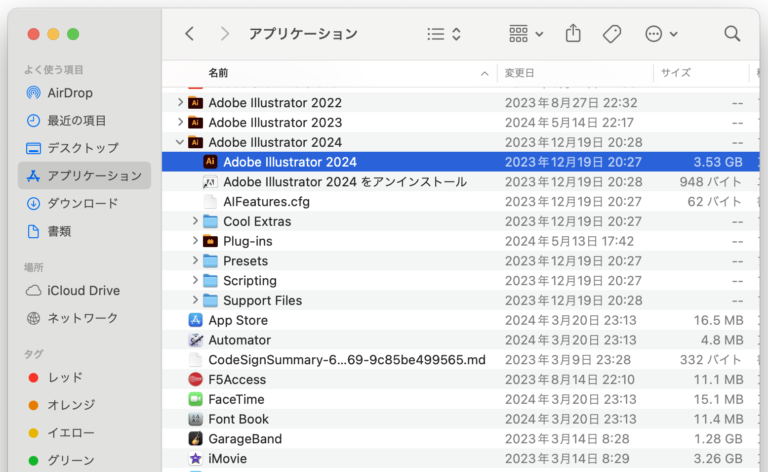
Task: Click the green zoom window button
Action: (73, 34)
